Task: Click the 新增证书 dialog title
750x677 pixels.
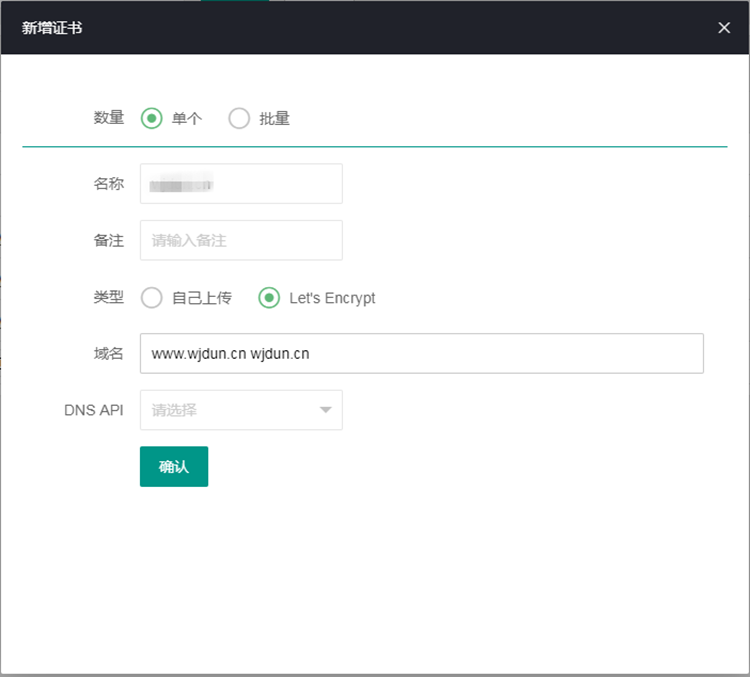Action: [52, 28]
